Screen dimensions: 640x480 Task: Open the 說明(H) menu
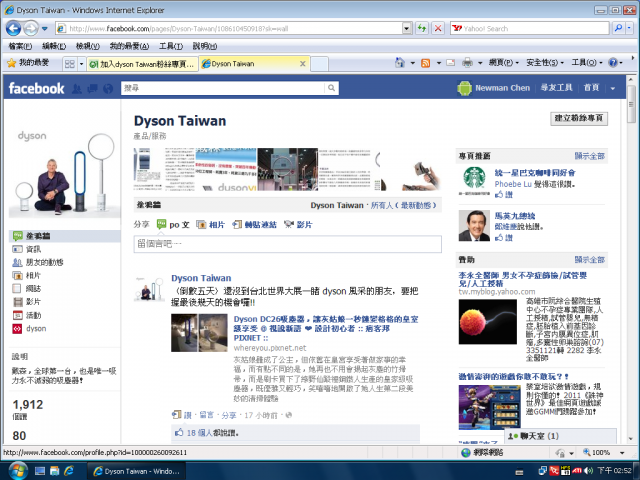click(x=204, y=46)
